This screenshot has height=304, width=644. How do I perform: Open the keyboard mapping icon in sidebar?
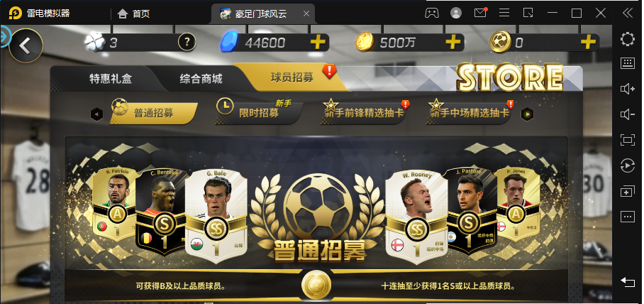[x=628, y=63]
